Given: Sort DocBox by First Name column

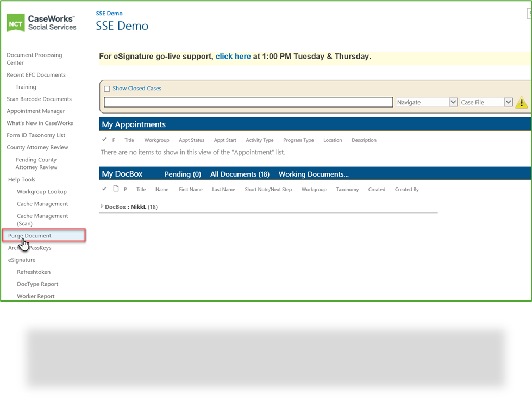Looking at the screenshot, I should point(191,189).
